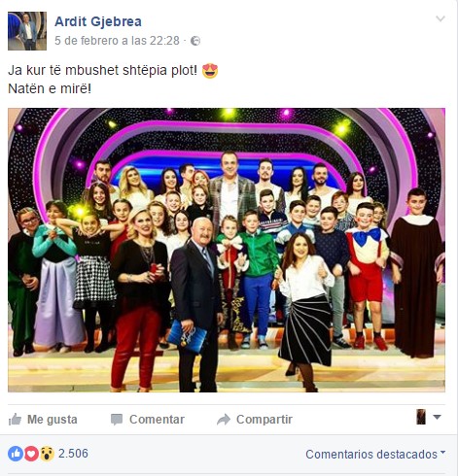Click the thumbs-up Like icon
The image size is (458, 476).
coord(15,420)
